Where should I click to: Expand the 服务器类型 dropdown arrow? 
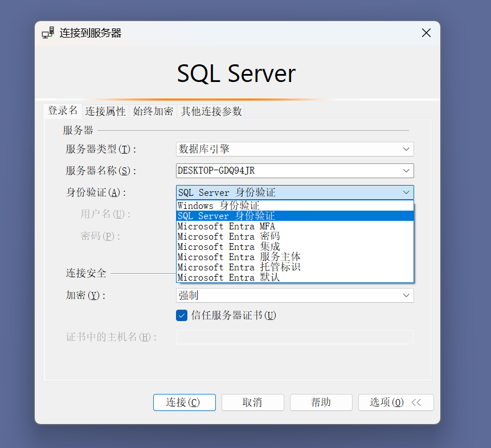tap(406, 149)
